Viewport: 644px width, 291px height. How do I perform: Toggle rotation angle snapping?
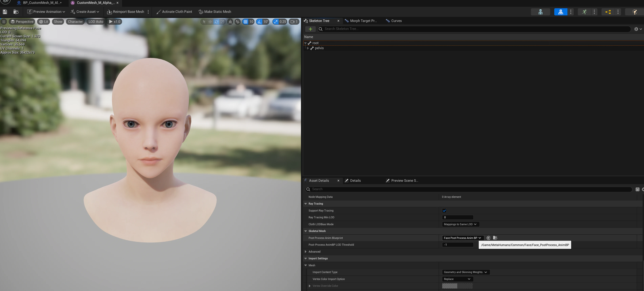pos(260,22)
